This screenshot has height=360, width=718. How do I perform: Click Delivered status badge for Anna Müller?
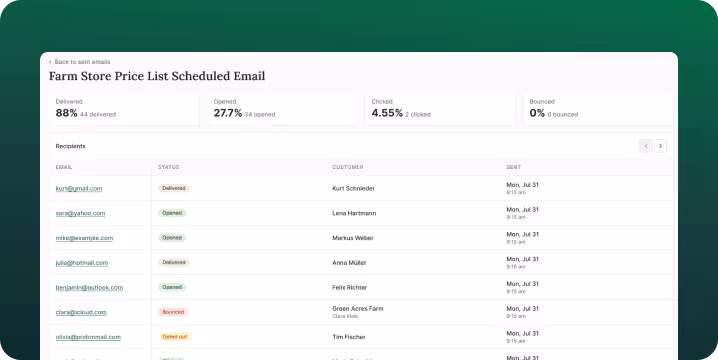pos(174,262)
